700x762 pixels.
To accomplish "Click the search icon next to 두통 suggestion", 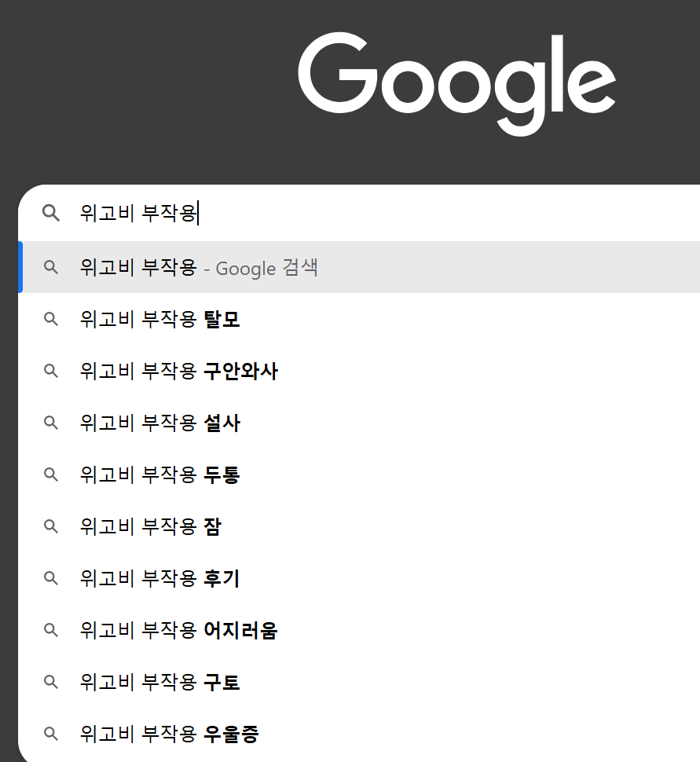I will click(51, 474).
